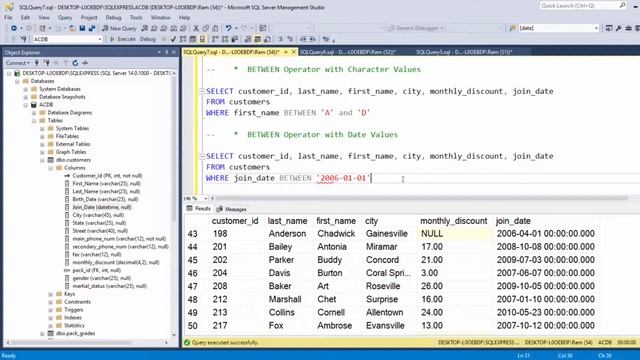
Task: Click Comment out selected lines icon
Action: tap(280, 39)
